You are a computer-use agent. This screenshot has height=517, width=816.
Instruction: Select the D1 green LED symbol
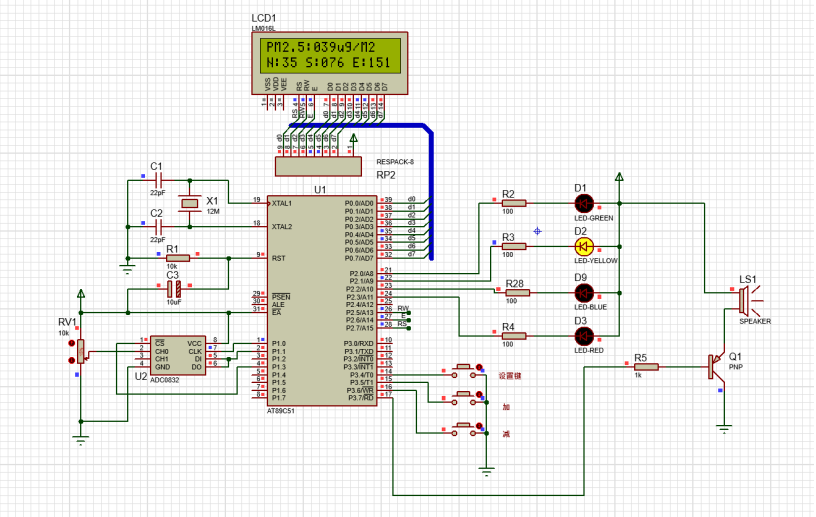click(584, 204)
